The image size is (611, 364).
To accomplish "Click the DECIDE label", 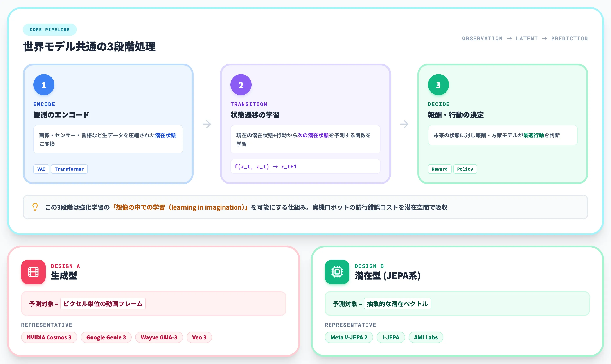I will click(x=439, y=104).
